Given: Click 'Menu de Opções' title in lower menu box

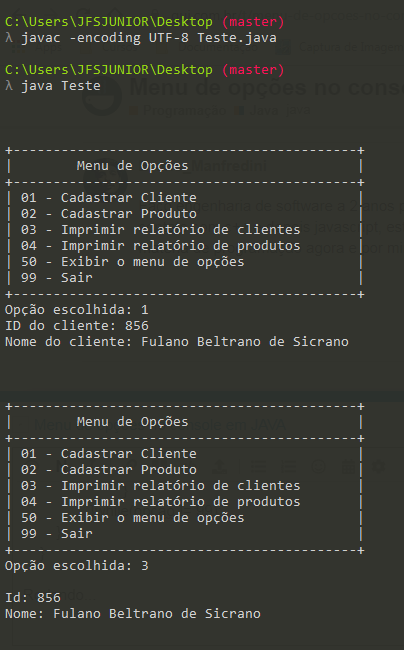Looking at the screenshot, I should click(132, 422).
